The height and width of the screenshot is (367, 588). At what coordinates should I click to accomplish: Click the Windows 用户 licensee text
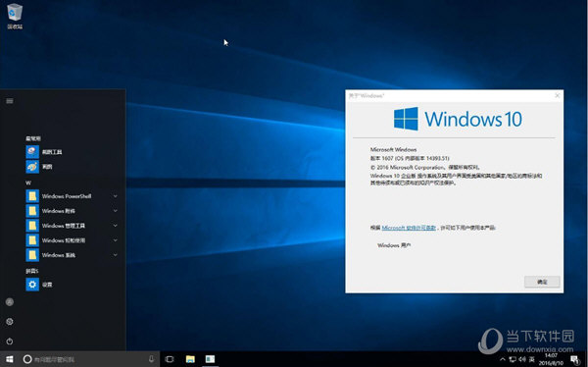(394, 245)
